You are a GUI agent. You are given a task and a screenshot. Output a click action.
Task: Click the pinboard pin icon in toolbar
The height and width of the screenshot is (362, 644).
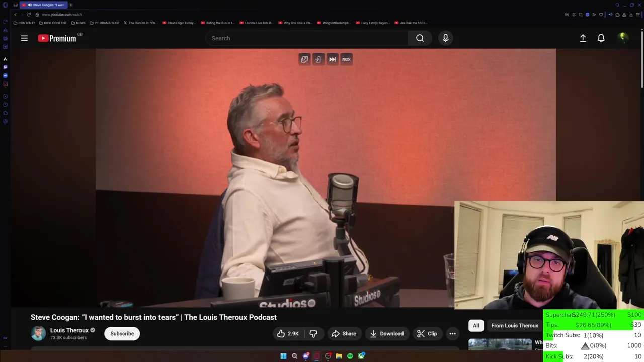click(x=574, y=15)
